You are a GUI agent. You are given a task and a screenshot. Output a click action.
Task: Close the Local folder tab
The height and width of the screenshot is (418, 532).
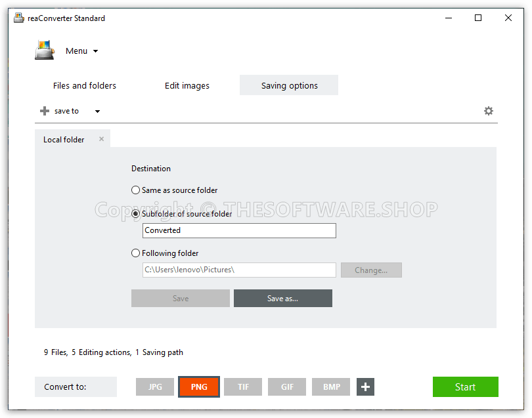(101, 139)
